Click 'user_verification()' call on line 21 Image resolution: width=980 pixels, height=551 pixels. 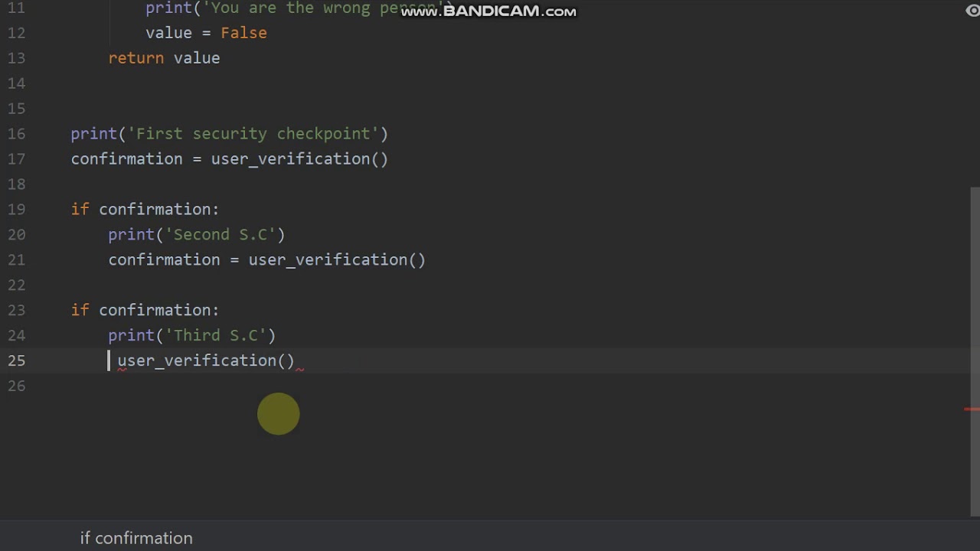[x=337, y=260]
